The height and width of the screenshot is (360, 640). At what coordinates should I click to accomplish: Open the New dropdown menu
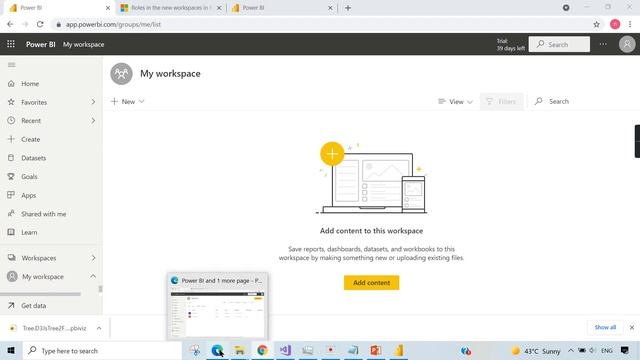pyautogui.click(x=128, y=102)
